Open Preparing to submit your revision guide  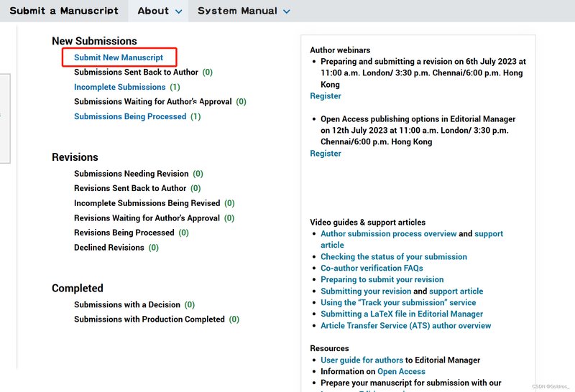tap(382, 280)
